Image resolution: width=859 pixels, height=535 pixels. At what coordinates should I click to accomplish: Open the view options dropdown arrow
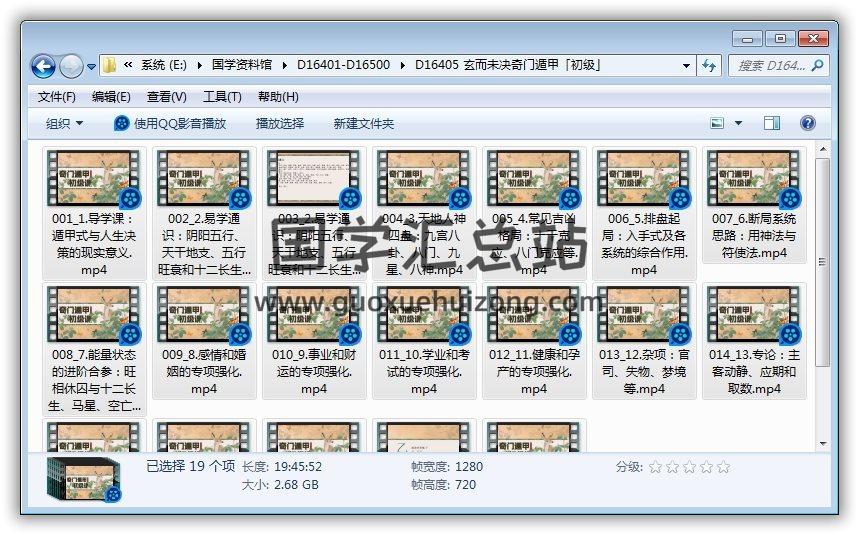[x=738, y=123]
